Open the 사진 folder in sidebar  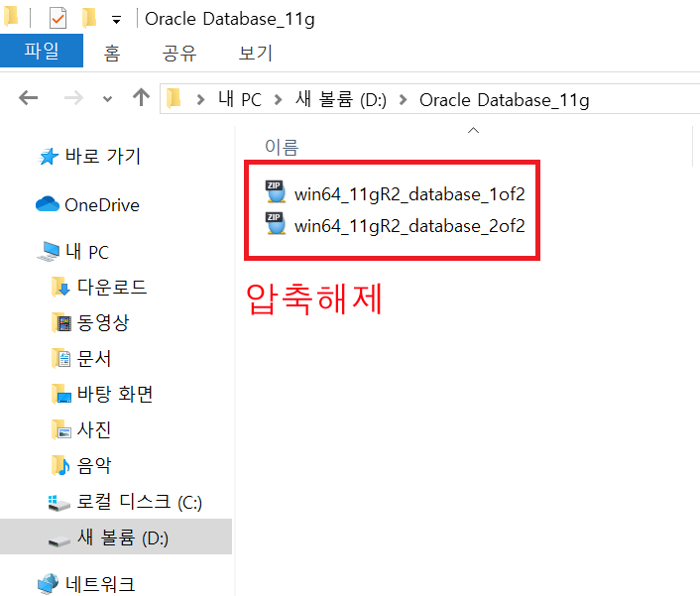tap(94, 429)
